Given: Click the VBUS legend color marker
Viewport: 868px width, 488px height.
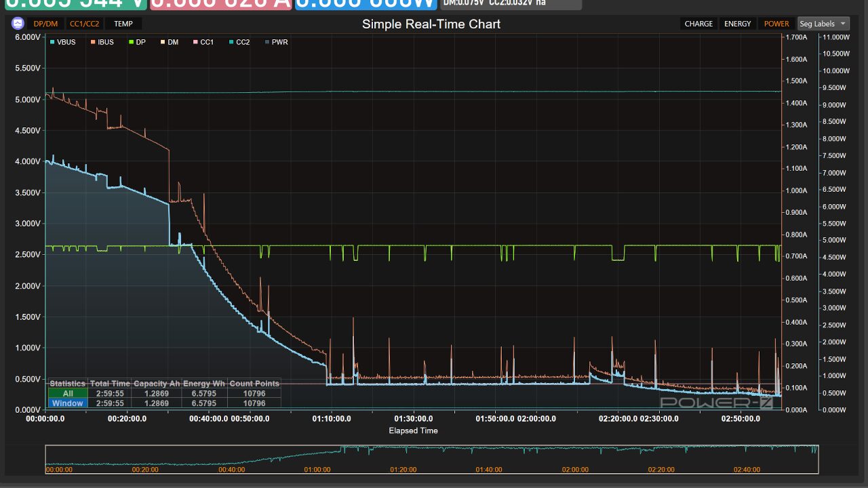Looking at the screenshot, I should tap(52, 42).
